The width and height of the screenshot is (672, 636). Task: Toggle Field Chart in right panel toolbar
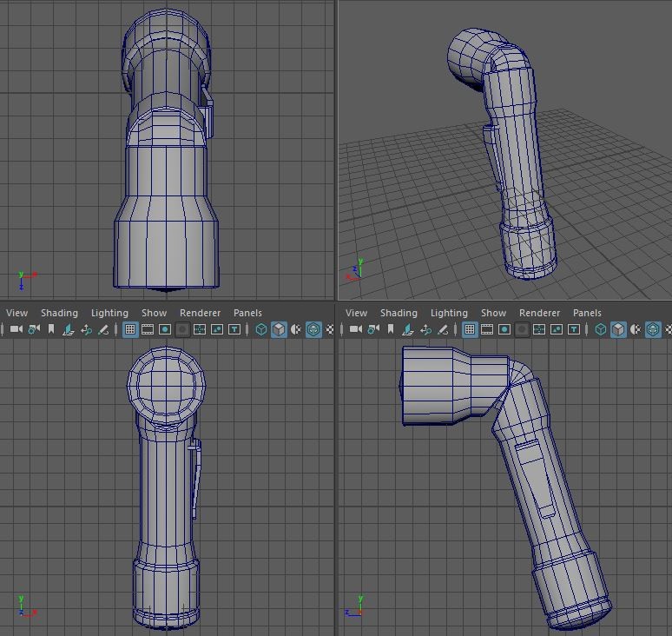[539, 329]
